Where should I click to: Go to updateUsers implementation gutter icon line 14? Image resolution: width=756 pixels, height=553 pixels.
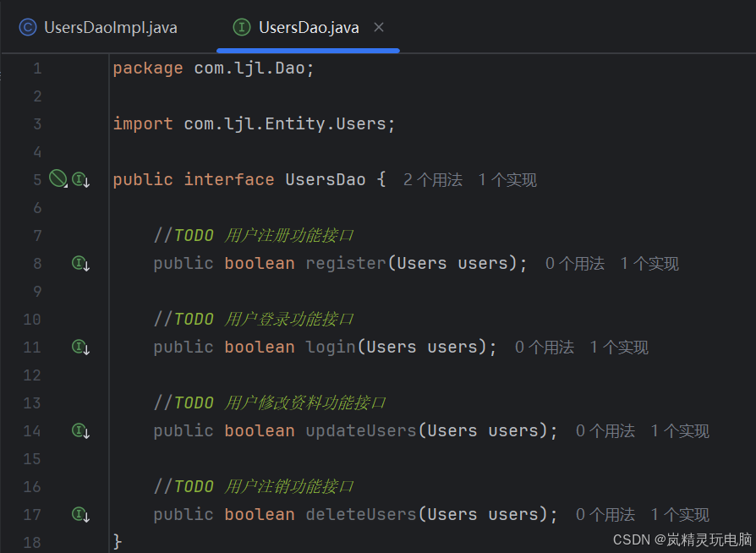pyautogui.click(x=80, y=430)
